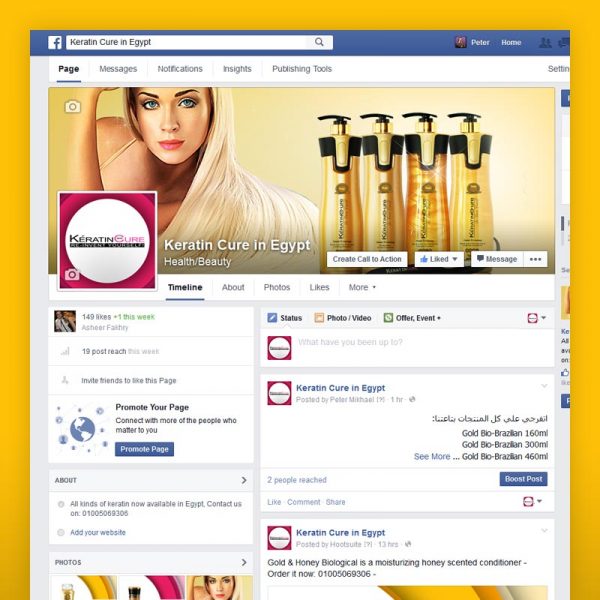Click the Add your website bullet icon
600x600 pixels.
tap(61, 532)
